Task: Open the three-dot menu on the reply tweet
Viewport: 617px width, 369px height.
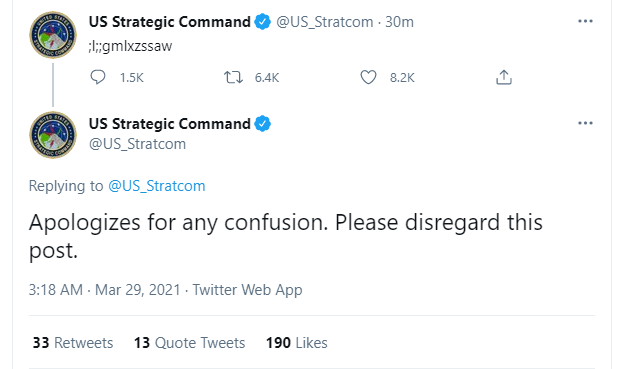Action: [585, 124]
